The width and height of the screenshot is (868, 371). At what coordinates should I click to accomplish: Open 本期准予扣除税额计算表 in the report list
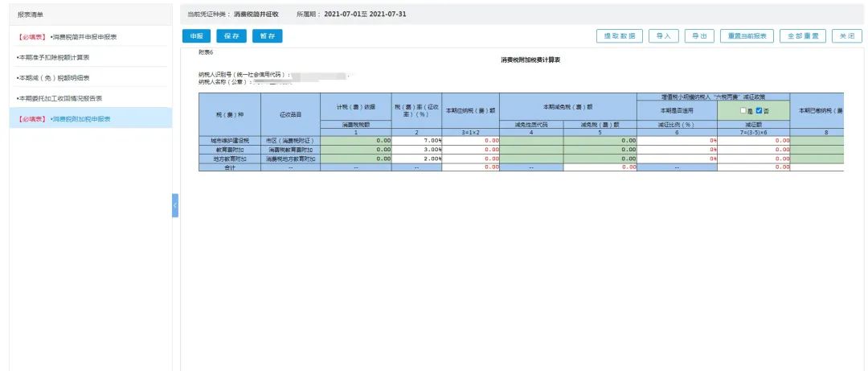[x=91, y=57]
